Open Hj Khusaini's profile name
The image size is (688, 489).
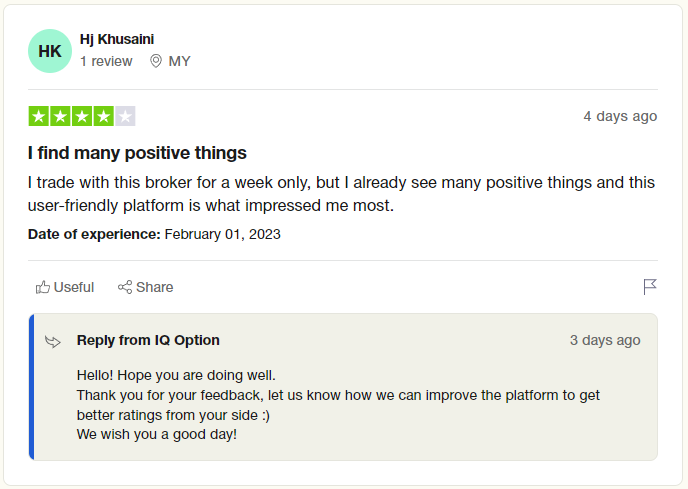(x=117, y=39)
